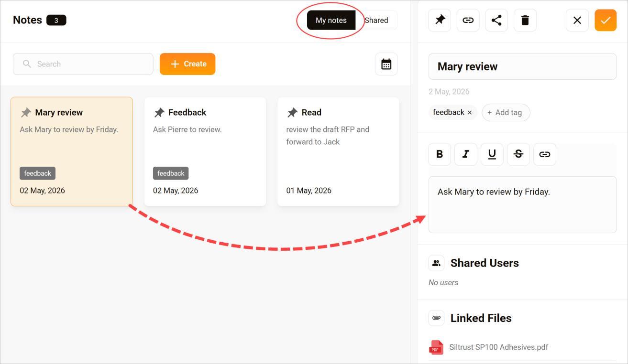Edit the Mary review title field
Screen dimensions: 628x364
[x=522, y=66]
